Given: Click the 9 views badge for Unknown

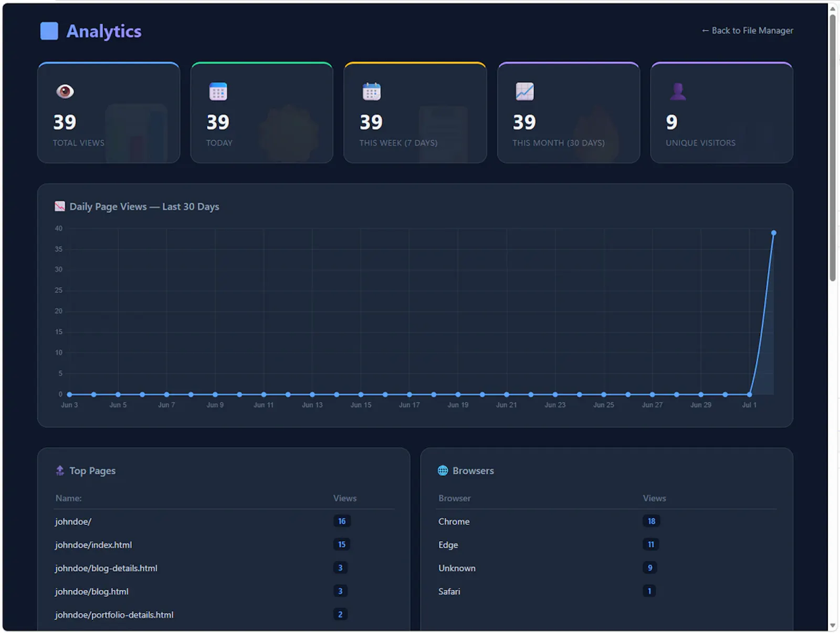Looking at the screenshot, I should [x=650, y=567].
